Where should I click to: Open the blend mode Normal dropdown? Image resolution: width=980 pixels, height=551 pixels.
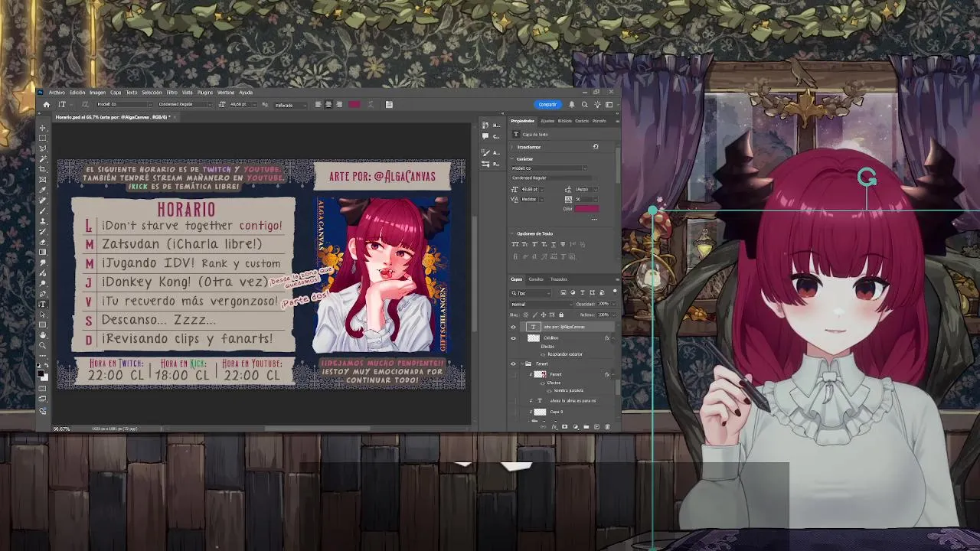point(541,305)
